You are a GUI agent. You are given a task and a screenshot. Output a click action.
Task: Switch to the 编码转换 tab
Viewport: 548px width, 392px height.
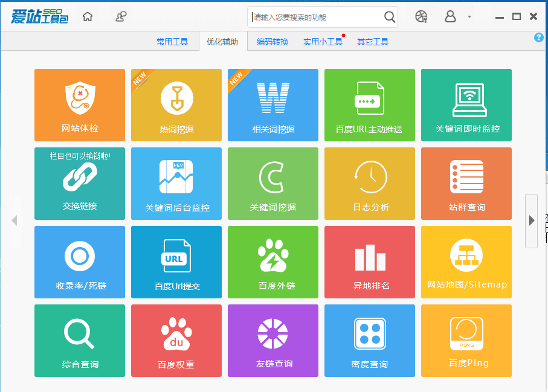272,42
